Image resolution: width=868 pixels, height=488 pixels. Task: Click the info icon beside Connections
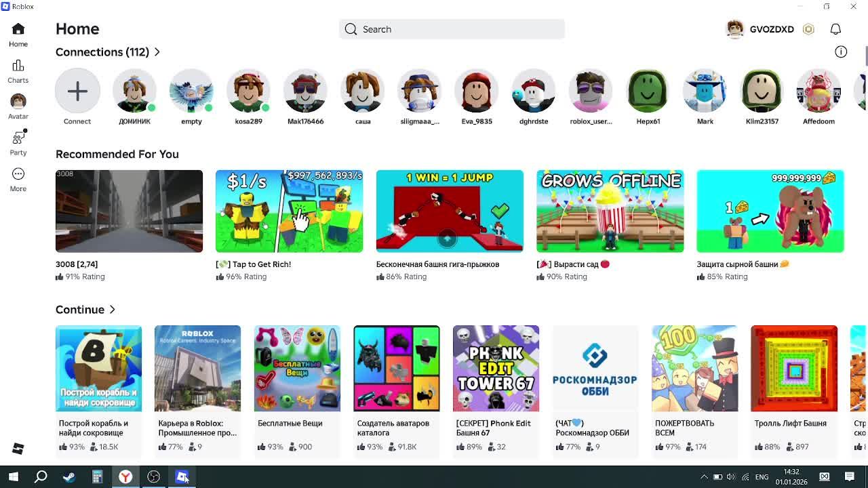coord(841,52)
